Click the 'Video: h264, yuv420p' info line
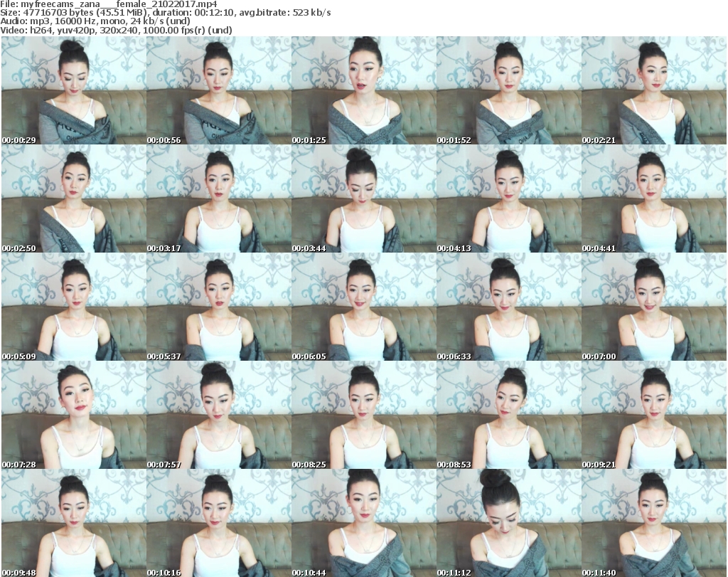 [x=116, y=30]
